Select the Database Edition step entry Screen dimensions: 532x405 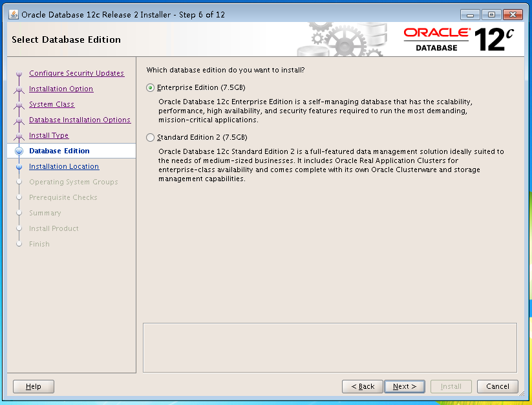59,151
